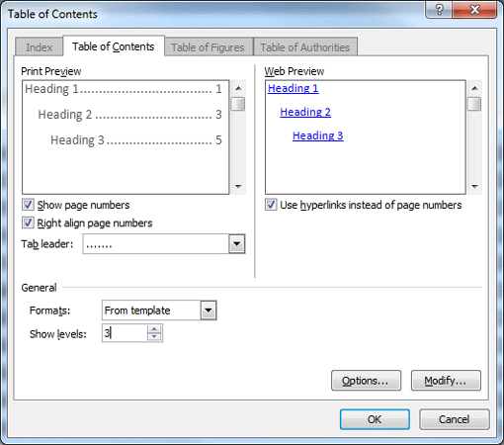Open the Table of Figures tab
The height and width of the screenshot is (445, 504).
pyautogui.click(x=208, y=47)
